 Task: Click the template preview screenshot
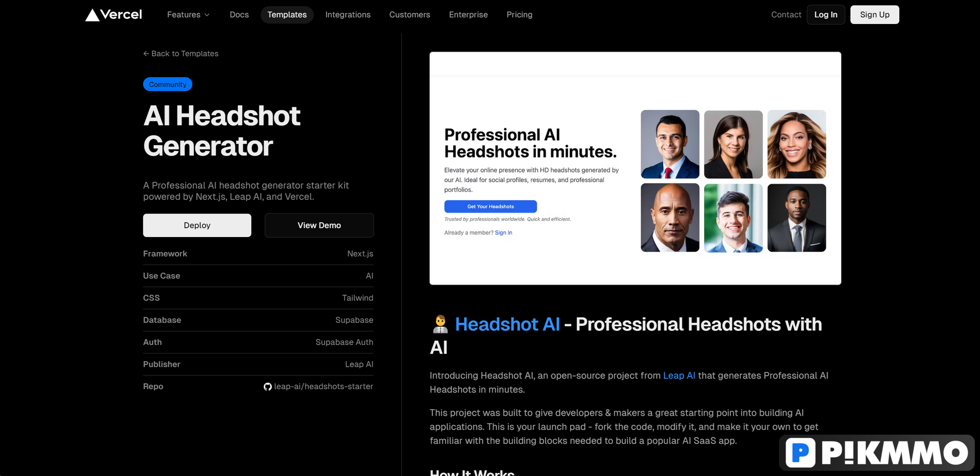pyautogui.click(x=635, y=168)
